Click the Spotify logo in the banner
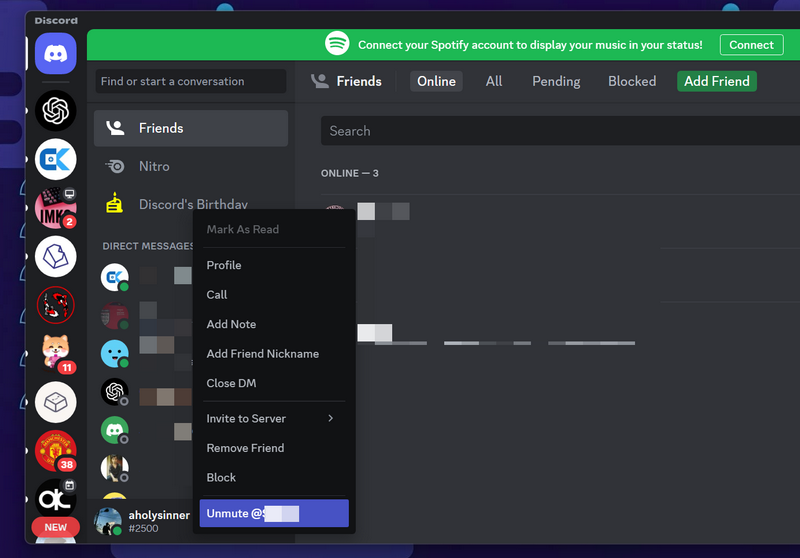 (337, 44)
